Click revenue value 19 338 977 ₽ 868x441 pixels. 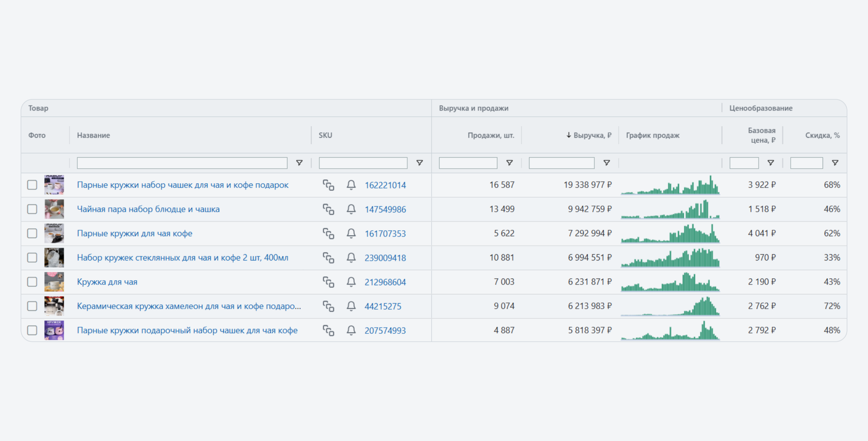tap(587, 185)
